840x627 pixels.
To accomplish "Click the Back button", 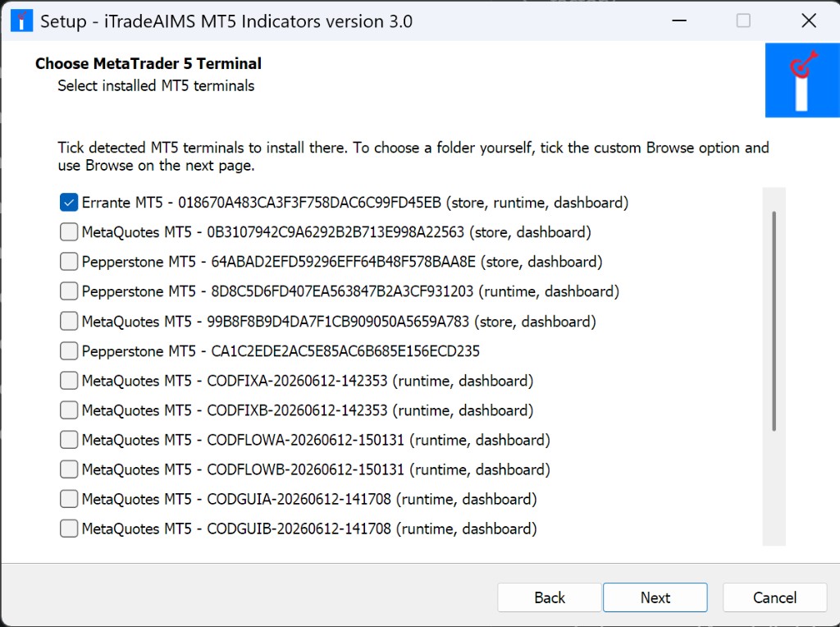I will (x=549, y=597).
